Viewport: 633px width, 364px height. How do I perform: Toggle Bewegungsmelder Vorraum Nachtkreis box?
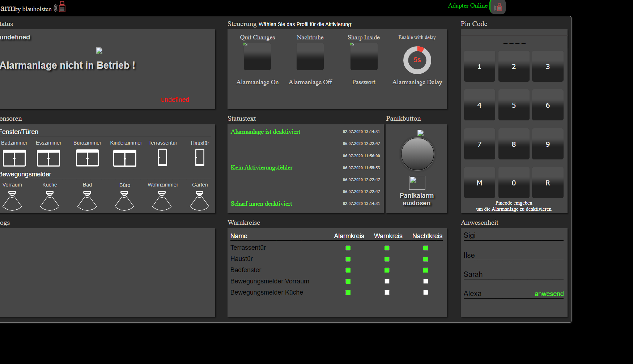tap(426, 281)
